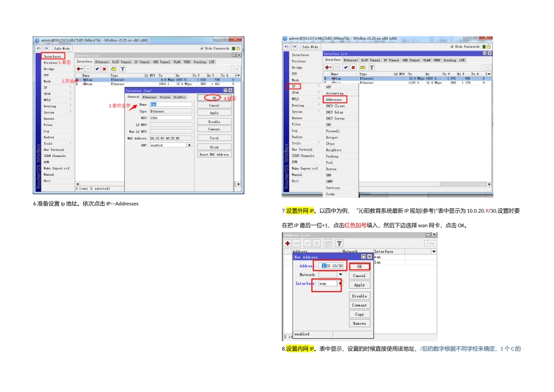Screen dimensions: 554x392
Task: Click Remove button in New Address dialog
Action: pyautogui.click(x=359, y=323)
